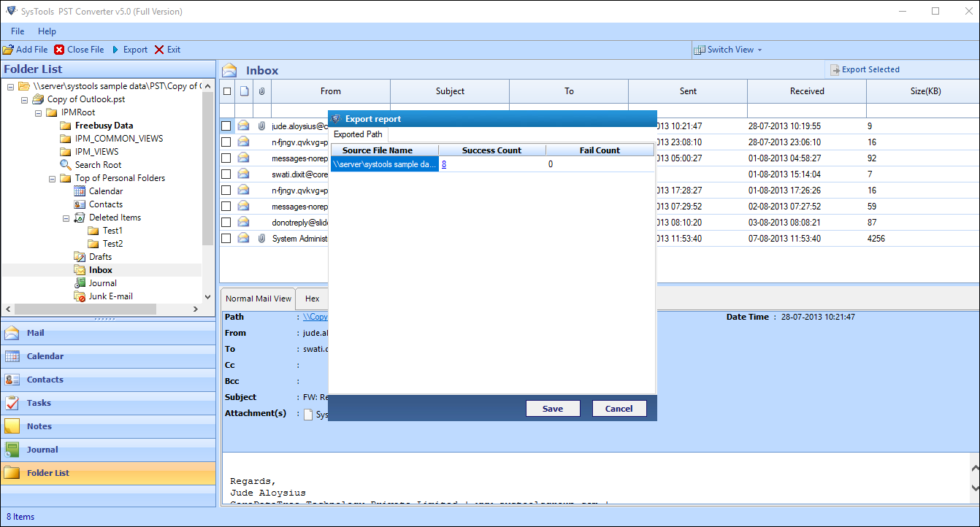
Task: Click attachment paperclip column header icon
Action: tap(261, 91)
